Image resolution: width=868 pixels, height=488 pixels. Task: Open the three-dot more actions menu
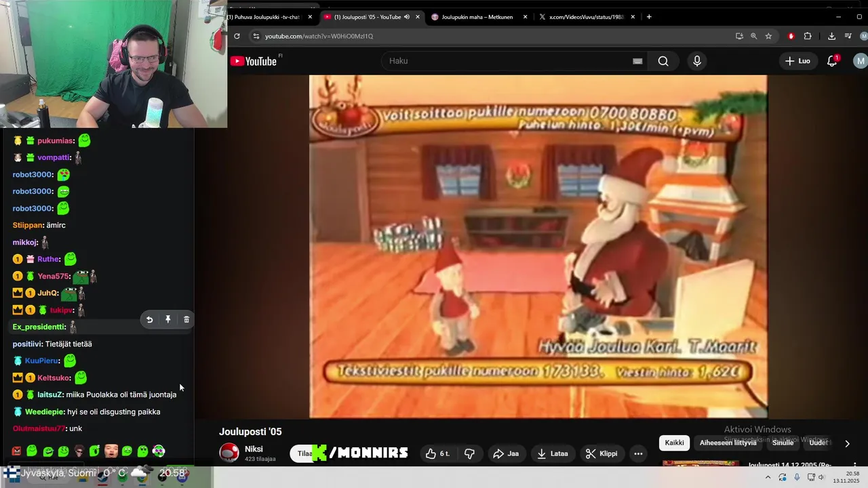(638, 453)
